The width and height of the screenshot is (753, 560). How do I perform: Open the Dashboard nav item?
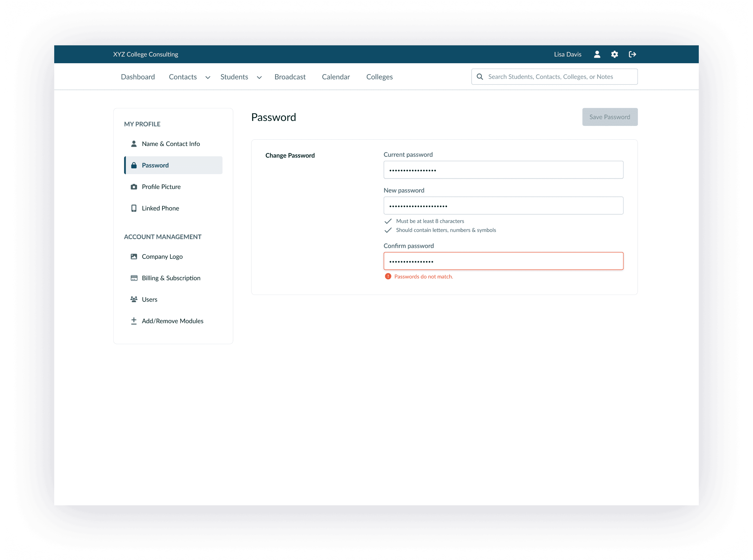tap(138, 77)
